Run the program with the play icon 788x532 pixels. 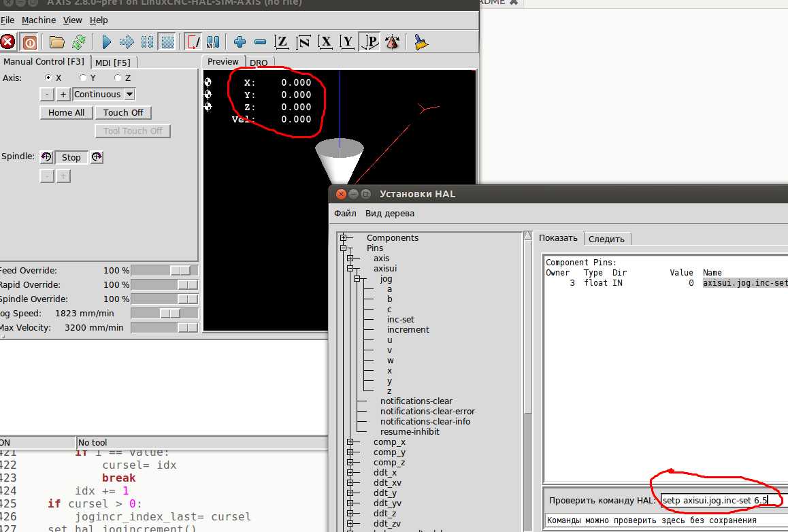[x=106, y=41]
